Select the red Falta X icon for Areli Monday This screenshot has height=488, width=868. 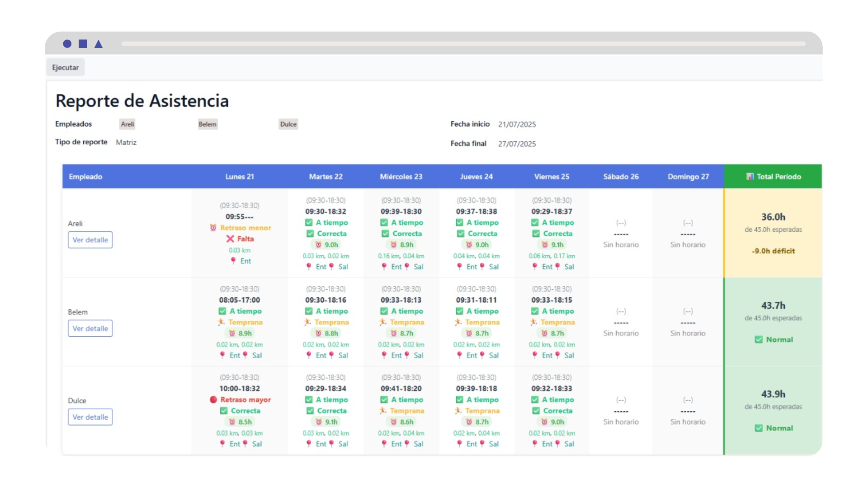coord(230,239)
